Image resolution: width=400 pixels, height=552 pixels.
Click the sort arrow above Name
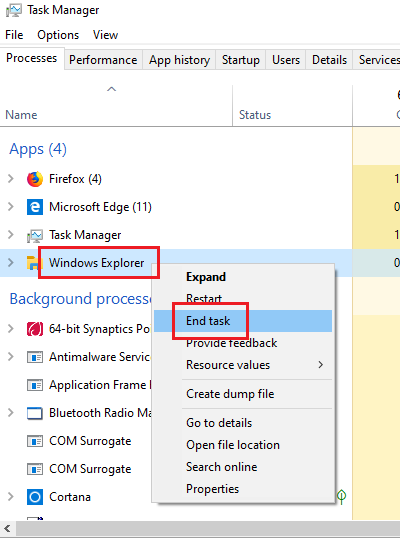coord(111,89)
